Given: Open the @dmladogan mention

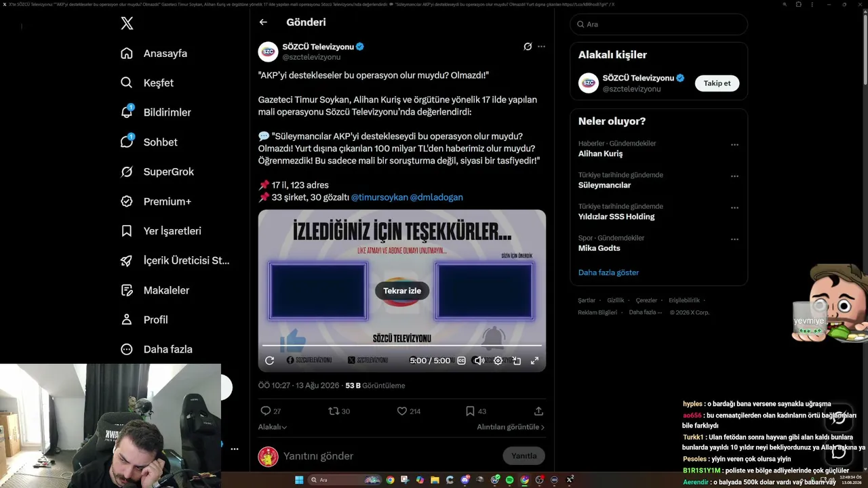Looking at the screenshot, I should coord(437,197).
